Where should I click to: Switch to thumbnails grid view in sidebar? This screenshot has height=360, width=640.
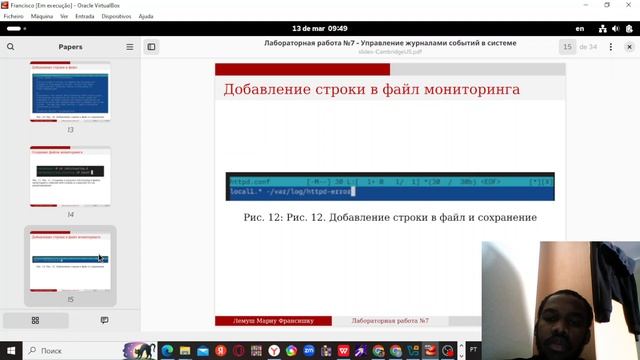[36, 320]
